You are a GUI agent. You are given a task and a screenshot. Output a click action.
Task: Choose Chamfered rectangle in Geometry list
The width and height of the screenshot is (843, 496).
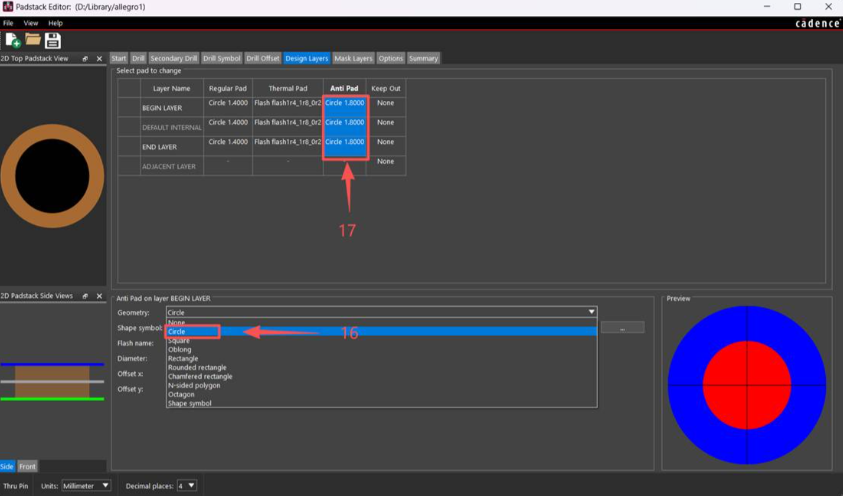click(381, 376)
